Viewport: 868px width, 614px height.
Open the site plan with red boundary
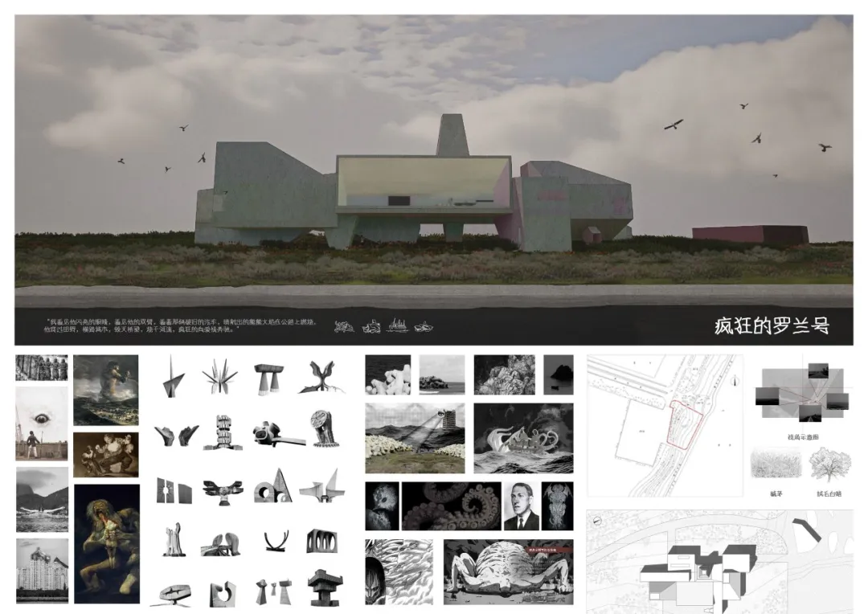click(665, 426)
